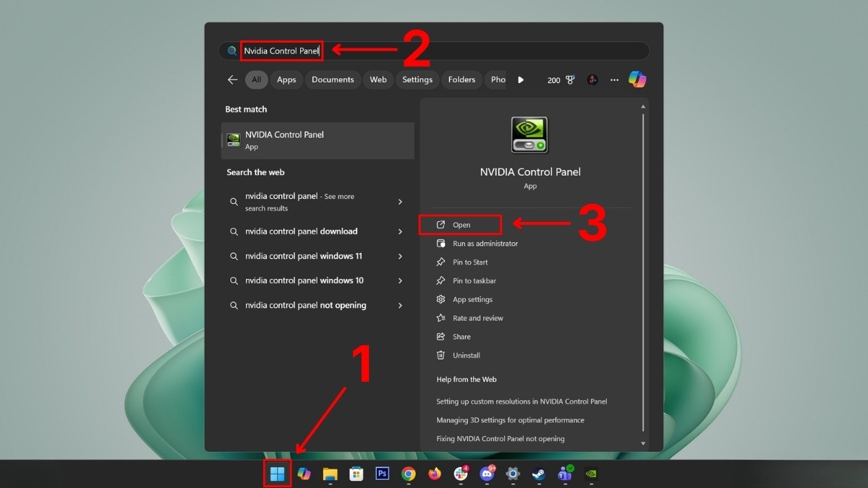Open File Explorer from the taskbar

pyautogui.click(x=330, y=474)
